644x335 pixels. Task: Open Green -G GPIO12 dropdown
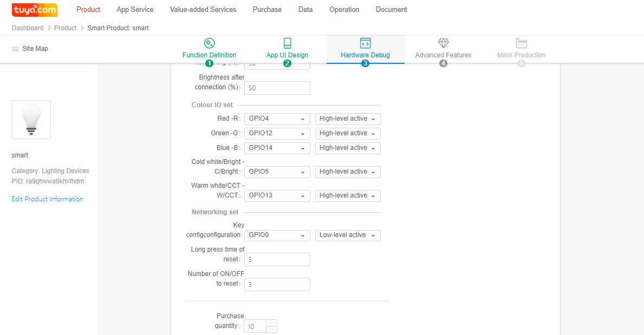coord(277,134)
